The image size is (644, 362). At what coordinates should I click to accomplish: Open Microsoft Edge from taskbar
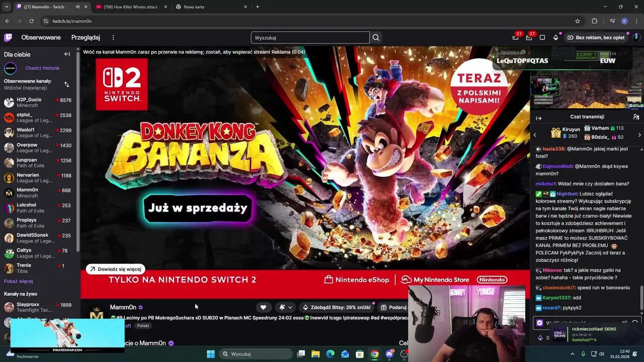tap(330, 354)
